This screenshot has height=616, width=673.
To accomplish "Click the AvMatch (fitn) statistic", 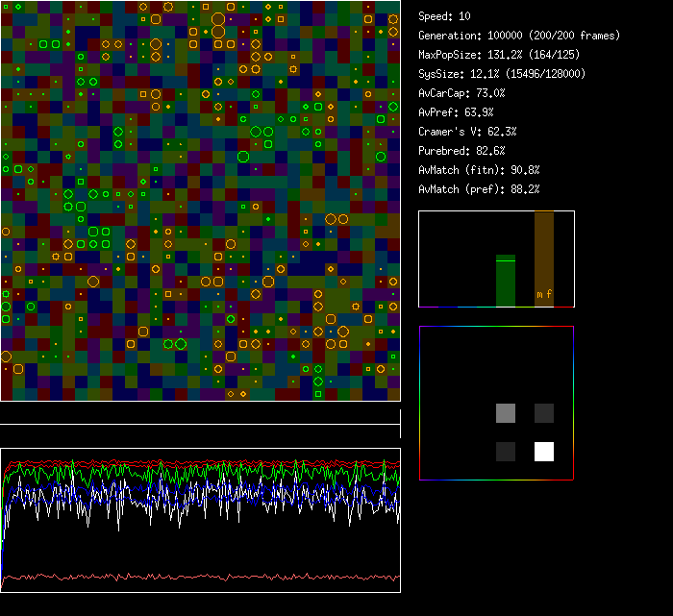I will [x=479, y=170].
